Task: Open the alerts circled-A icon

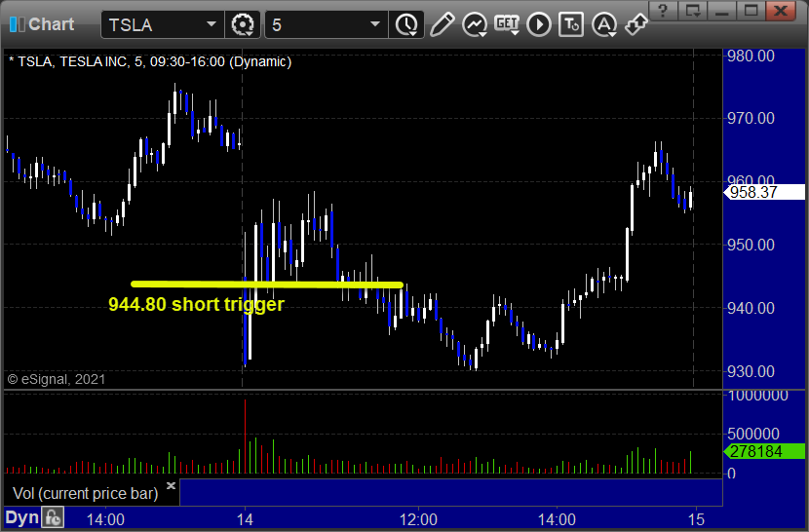Action: [x=604, y=24]
